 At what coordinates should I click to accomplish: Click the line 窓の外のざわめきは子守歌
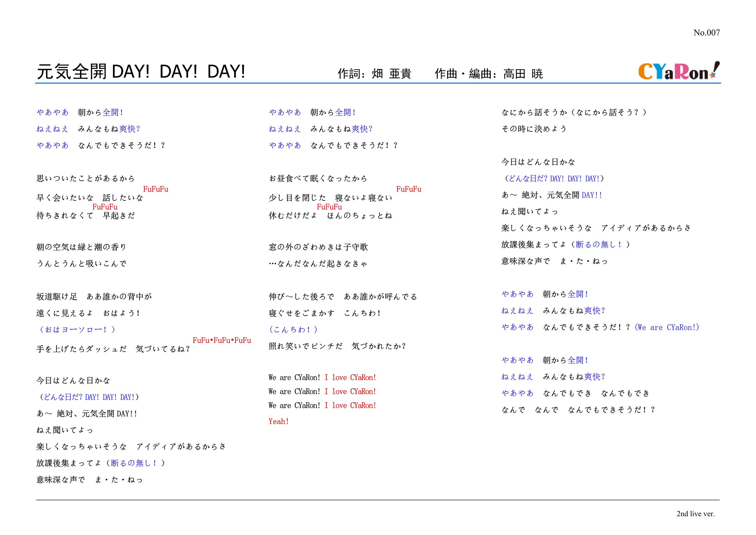pyautogui.click(x=318, y=247)
